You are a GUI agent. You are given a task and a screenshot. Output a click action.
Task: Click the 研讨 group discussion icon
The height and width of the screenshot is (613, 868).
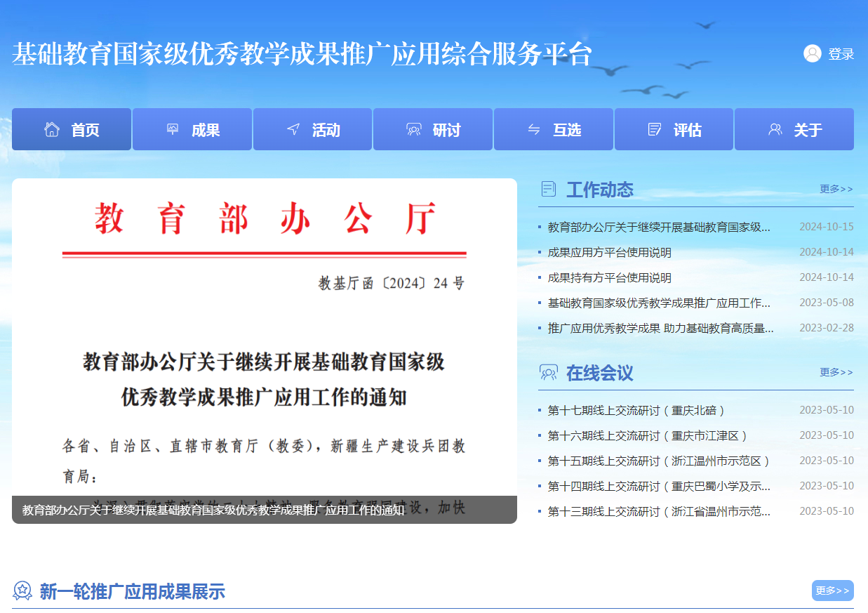(x=413, y=130)
